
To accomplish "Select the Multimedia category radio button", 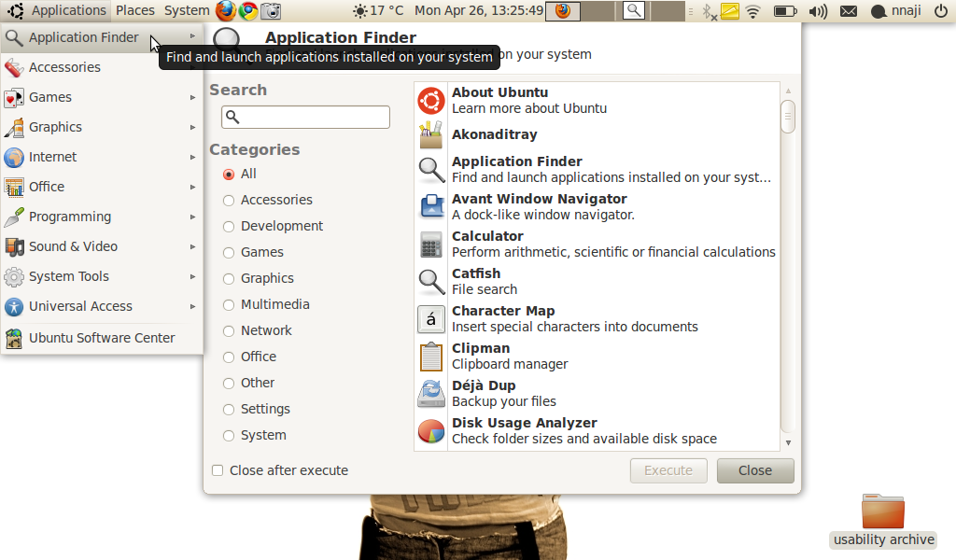I will (229, 304).
